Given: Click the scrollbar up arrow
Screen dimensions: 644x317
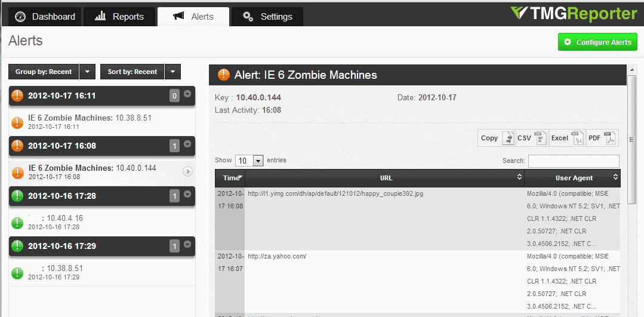Looking at the screenshot, I should pos(631,70).
